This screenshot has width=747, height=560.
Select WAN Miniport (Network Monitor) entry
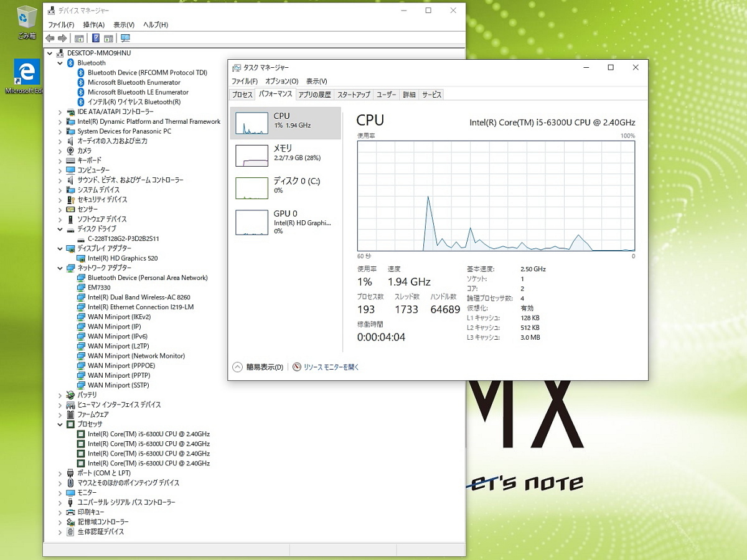pyautogui.click(x=136, y=356)
